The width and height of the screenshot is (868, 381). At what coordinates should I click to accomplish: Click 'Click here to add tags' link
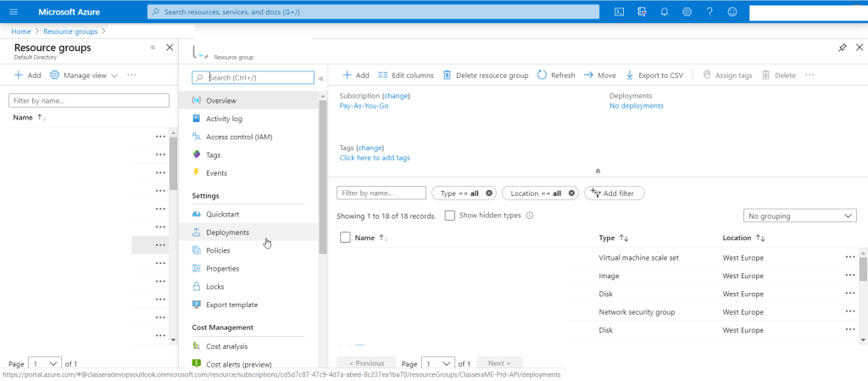(375, 158)
